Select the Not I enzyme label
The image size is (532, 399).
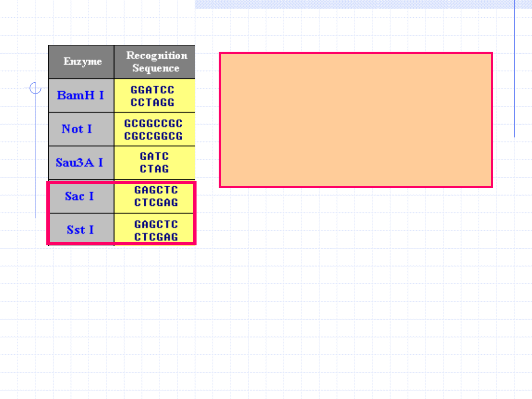76,129
